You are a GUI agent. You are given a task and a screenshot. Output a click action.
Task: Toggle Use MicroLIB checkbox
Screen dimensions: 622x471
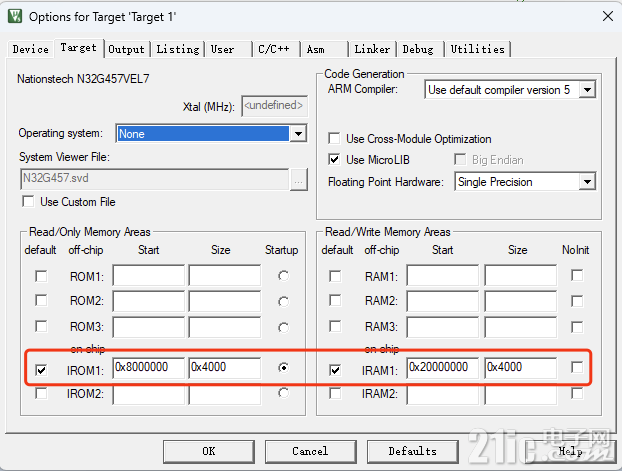tap(334, 160)
